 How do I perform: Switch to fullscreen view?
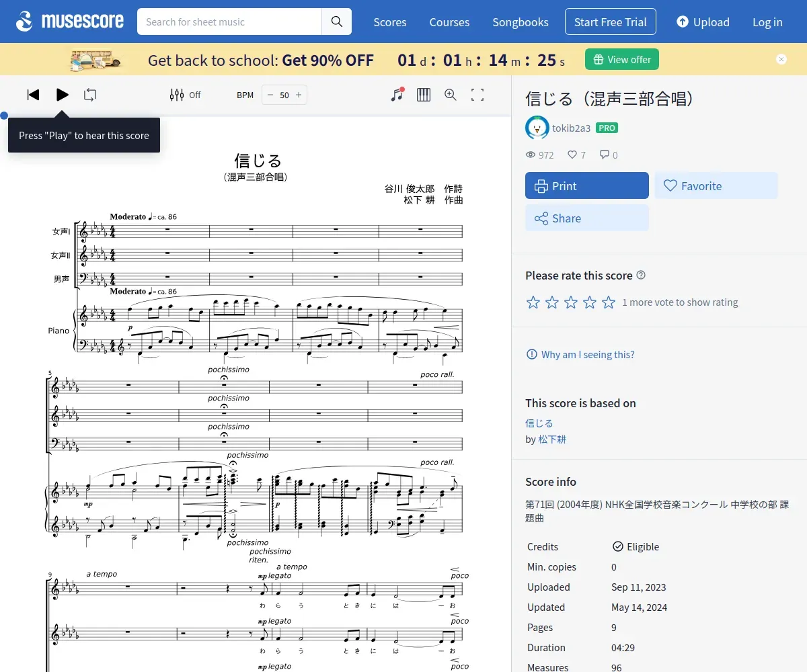(477, 95)
